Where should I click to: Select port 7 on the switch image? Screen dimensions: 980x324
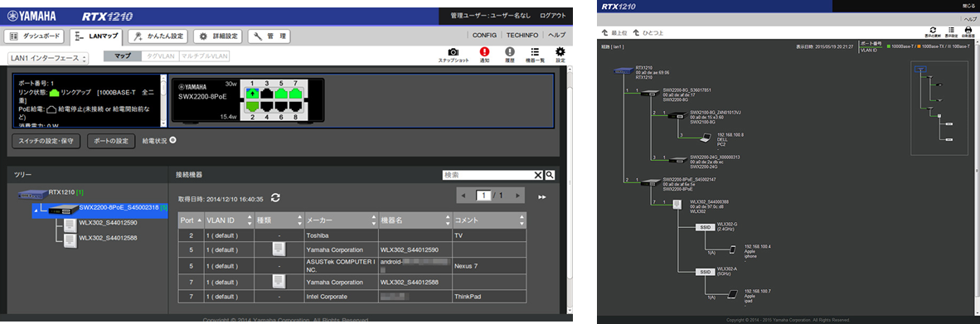(296, 93)
